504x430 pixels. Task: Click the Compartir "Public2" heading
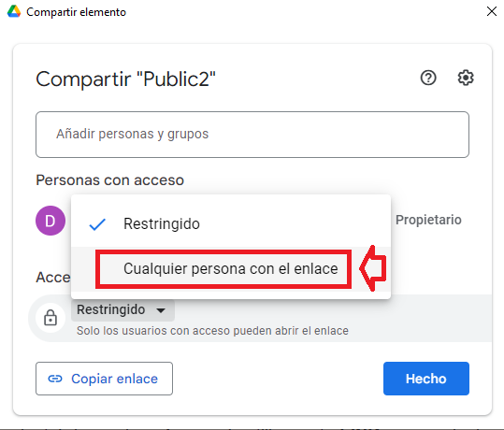(125, 79)
